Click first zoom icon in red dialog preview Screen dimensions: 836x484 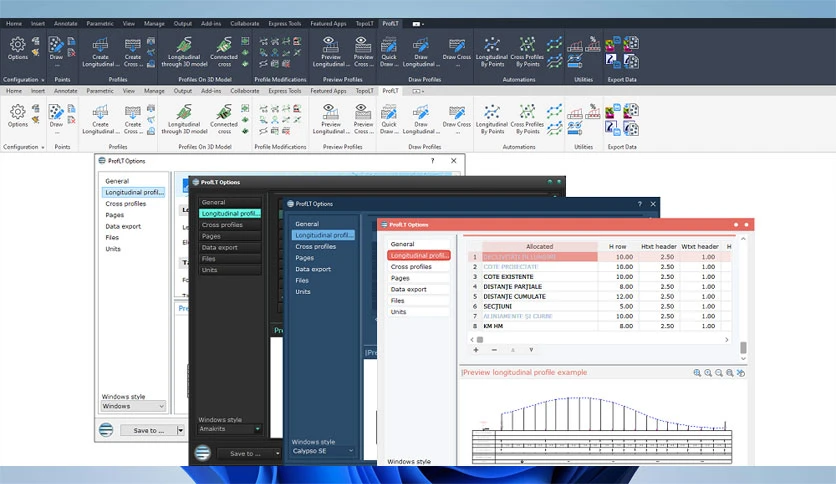697,373
